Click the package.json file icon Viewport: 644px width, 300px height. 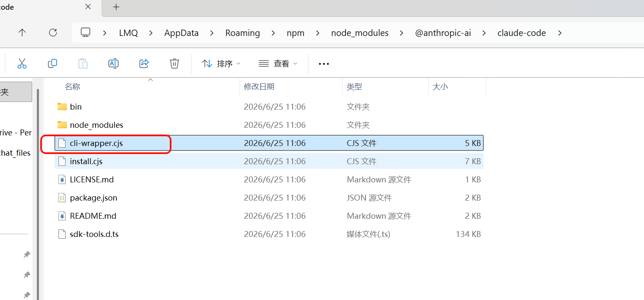(62, 198)
